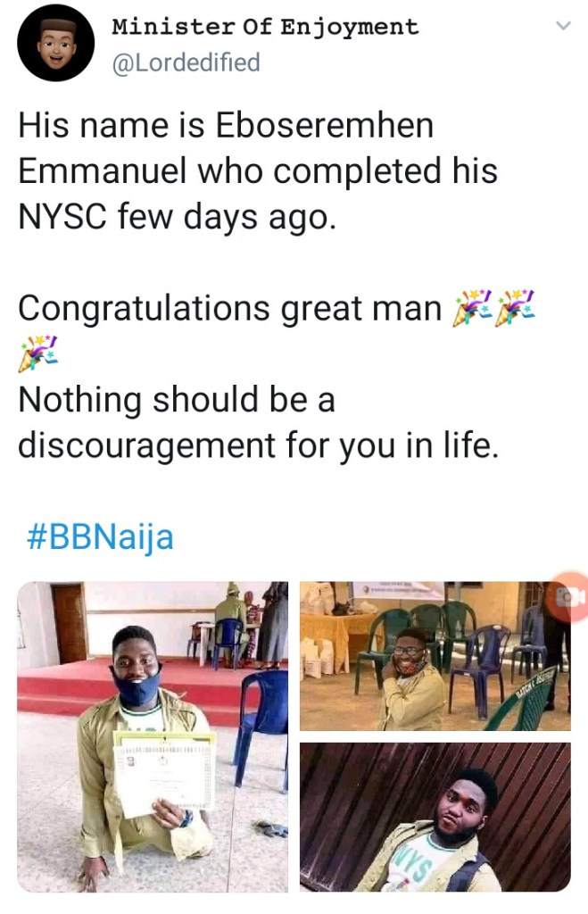The image size is (588, 914).
Task: Click the 'Emmanuel who completed his' line
Action: (x=258, y=170)
